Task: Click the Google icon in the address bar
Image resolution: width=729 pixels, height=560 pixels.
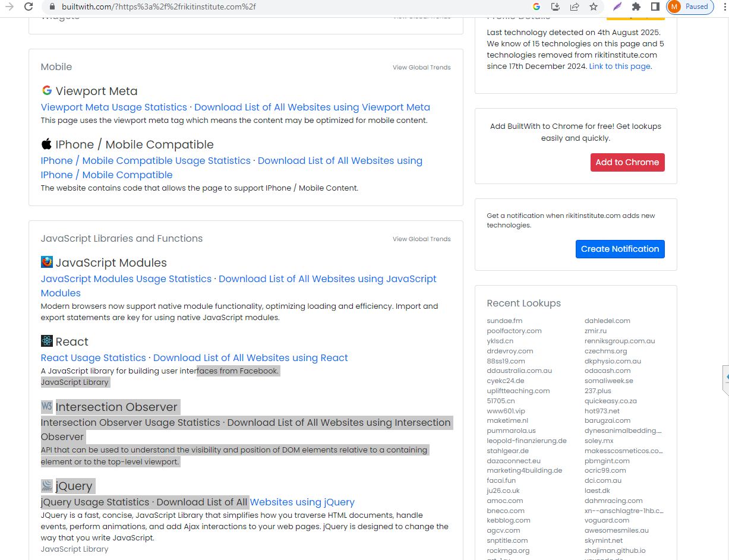Action: click(537, 7)
